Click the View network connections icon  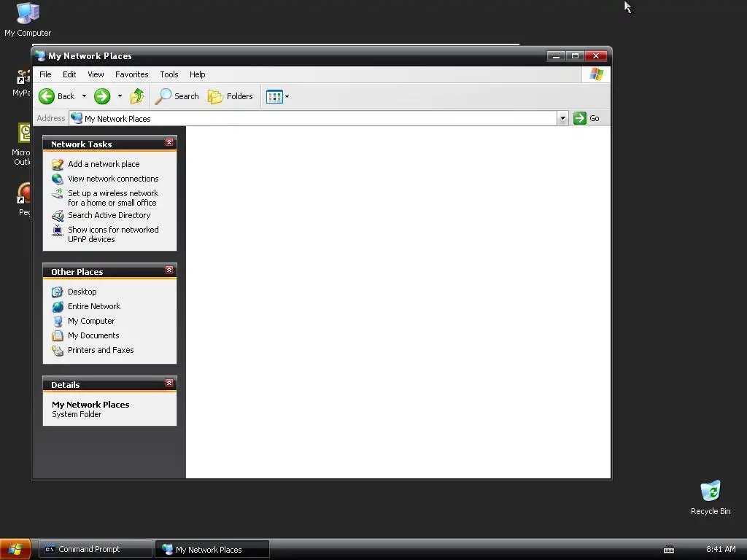point(58,179)
